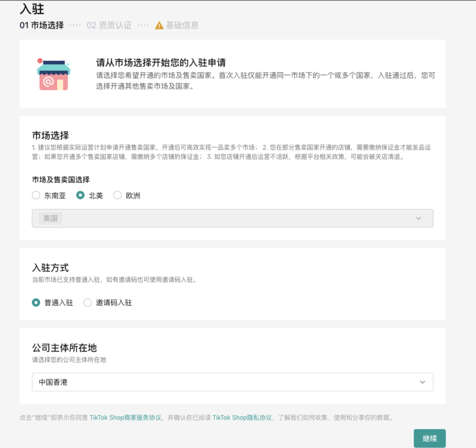Expand the 美国 country dropdown arrow
The height and width of the screenshot is (448, 476).
pos(418,218)
